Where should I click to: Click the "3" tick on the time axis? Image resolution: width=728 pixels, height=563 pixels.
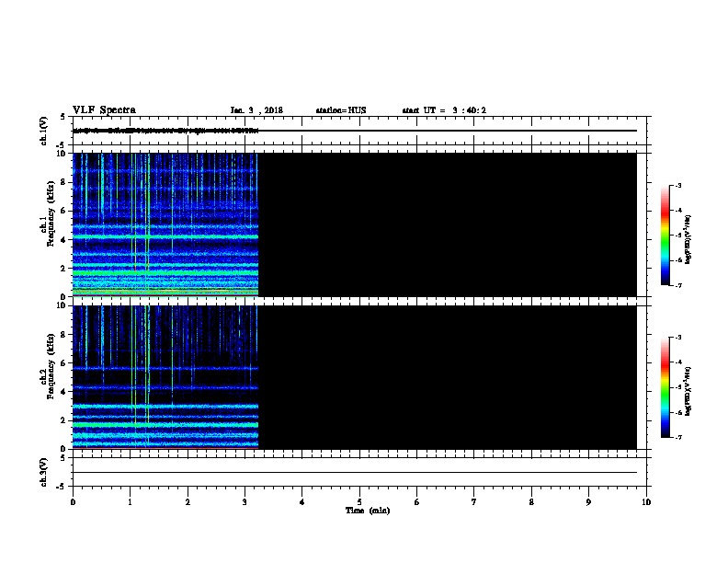[245, 502]
